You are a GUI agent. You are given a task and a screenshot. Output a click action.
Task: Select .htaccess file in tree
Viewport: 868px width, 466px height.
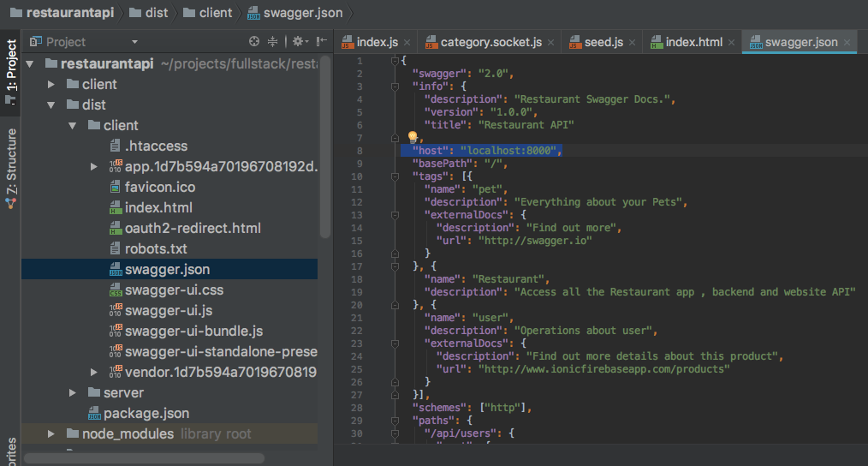[156, 146]
